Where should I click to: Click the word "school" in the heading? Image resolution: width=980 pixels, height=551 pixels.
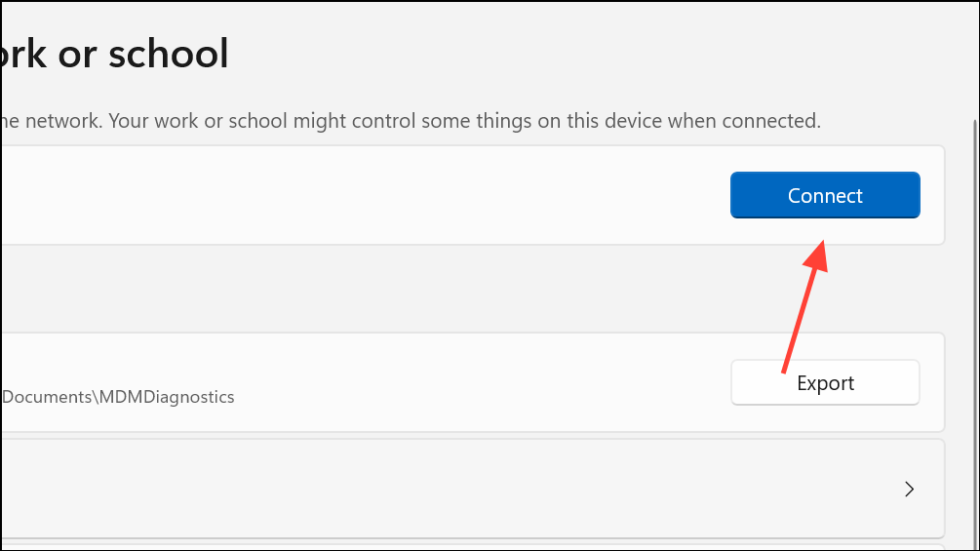point(169,54)
